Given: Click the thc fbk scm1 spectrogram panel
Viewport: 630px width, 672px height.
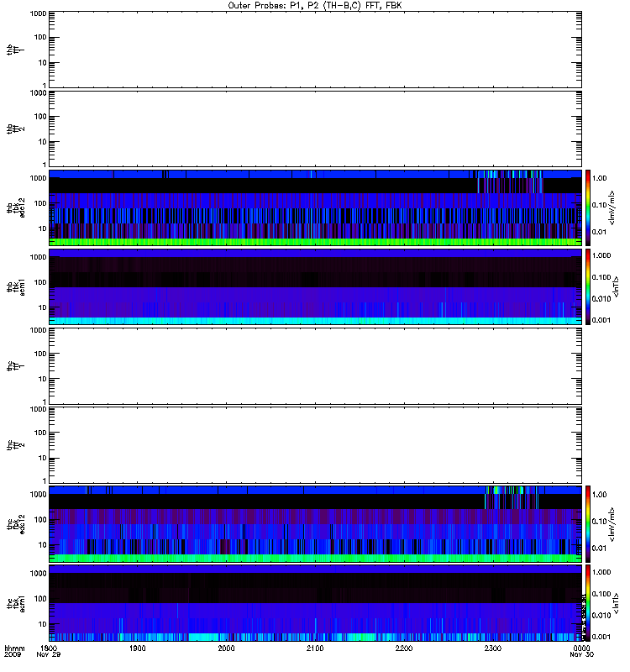Looking at the screenshot, I should tap(315, 603).
